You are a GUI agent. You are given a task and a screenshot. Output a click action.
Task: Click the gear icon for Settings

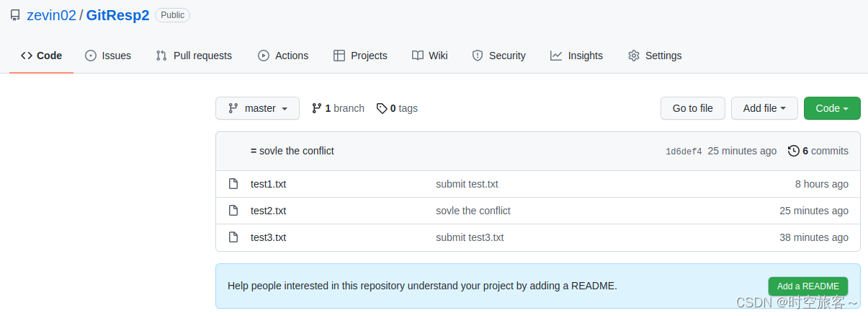[x=634, y=56]
